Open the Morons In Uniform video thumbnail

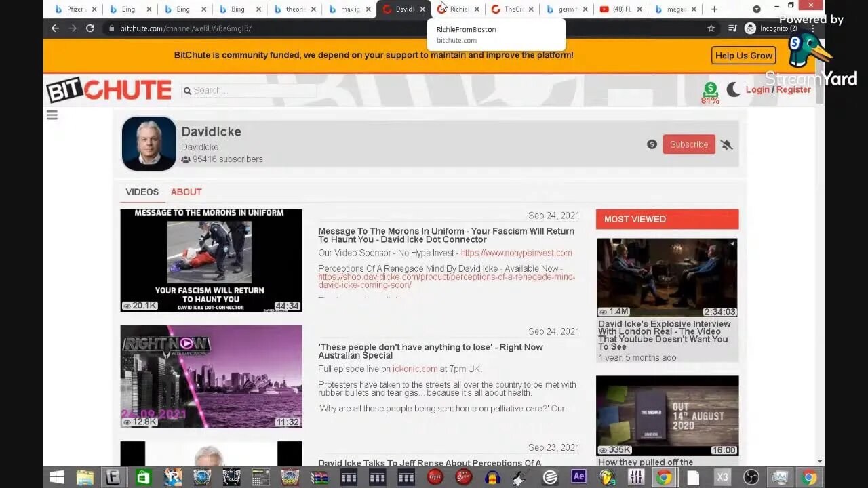point(211,260)
